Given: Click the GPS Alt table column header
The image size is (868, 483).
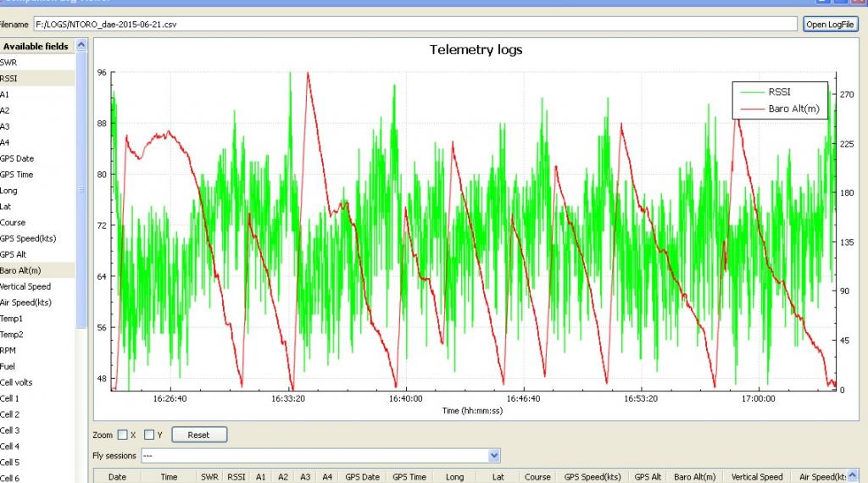Looking at the screenshot, I should click(x=648, y=477).
